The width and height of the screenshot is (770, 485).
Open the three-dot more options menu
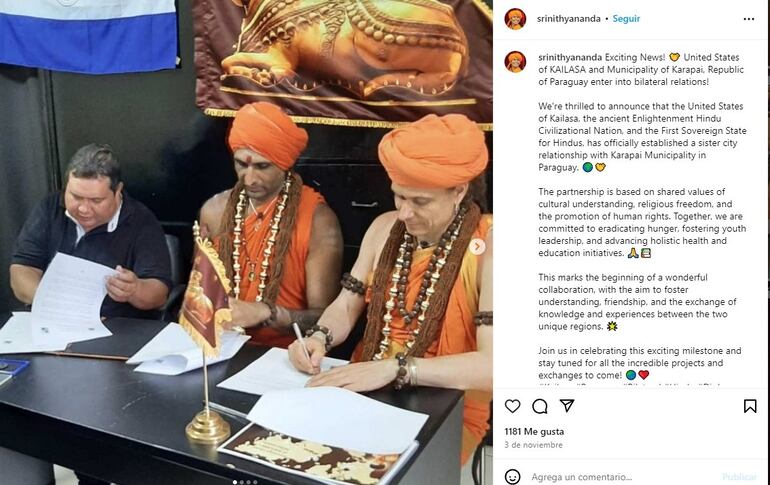(748, 19)
